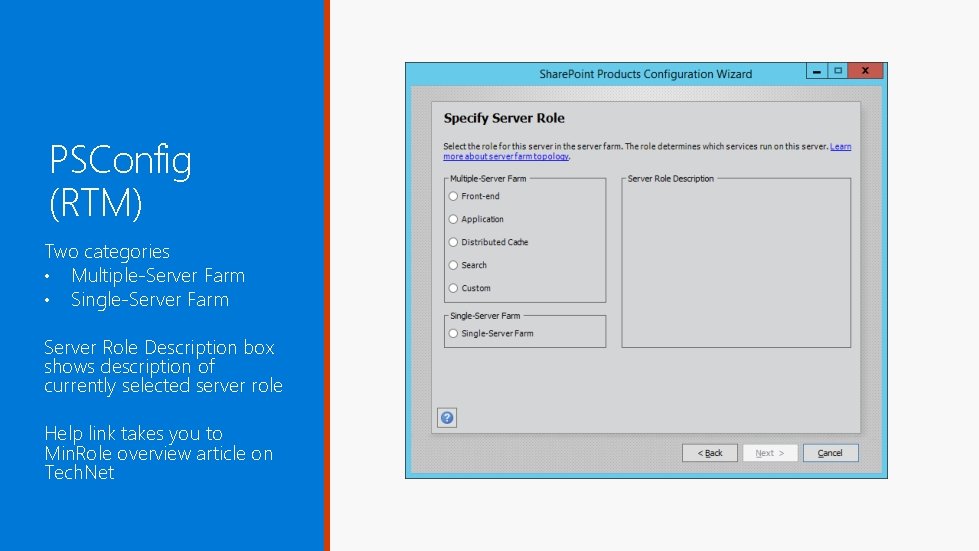Viewport: 979px width, 551px height.
Task: Click the Multiple-Server Farm bullet on slide
Action: click(158, 275)
